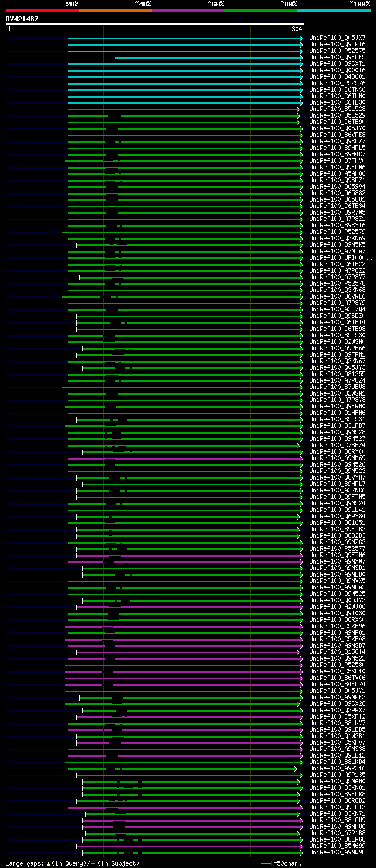376x868 pixels.
Task: Click the cyan alignment bar of UniRef100_P52576
Action: pyautogui.click(x=184, y=83)
